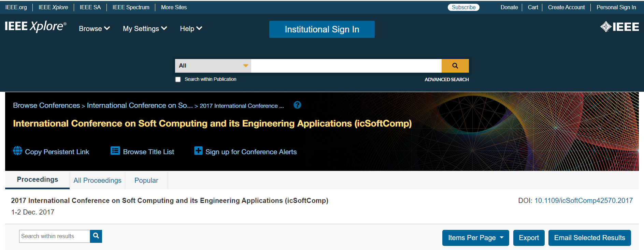Open the My Settings dropdown
Image resolution: width=644 pixels, height=250 pixels.
(x=145, y=29)
